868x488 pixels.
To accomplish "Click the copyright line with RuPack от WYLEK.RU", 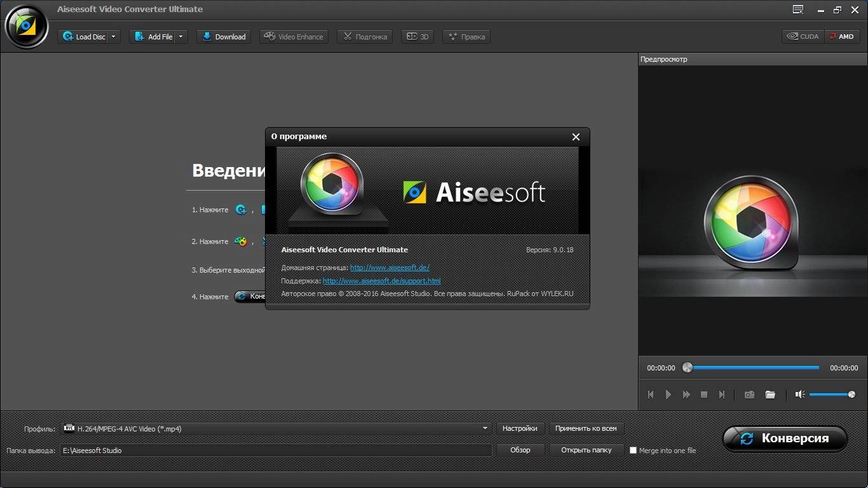I will 427,294.
